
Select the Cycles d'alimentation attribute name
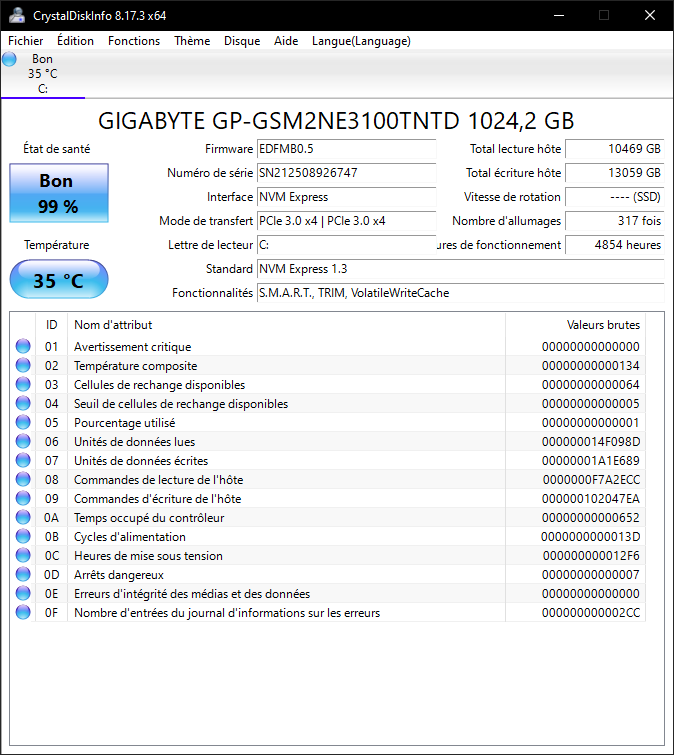(130, 537)
